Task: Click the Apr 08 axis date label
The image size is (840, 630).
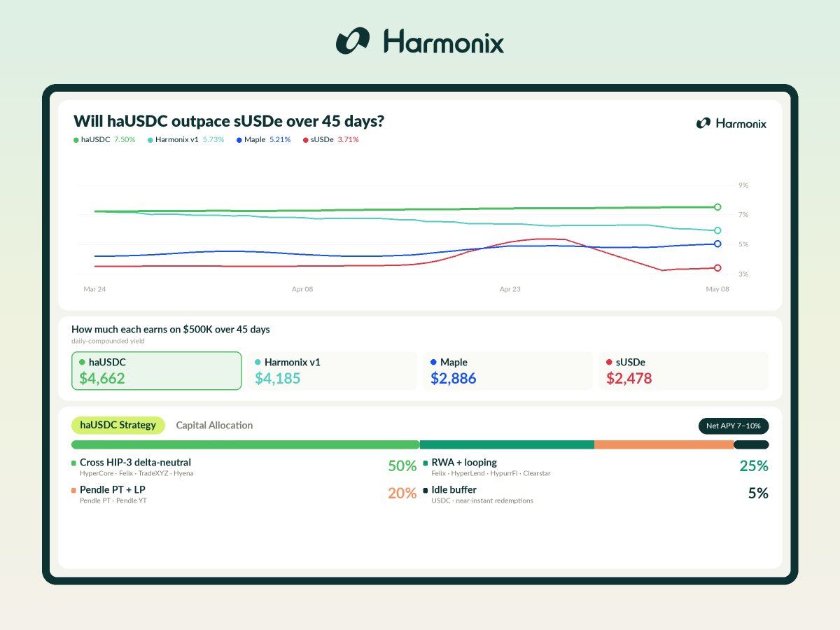Action: click(302, 288)
